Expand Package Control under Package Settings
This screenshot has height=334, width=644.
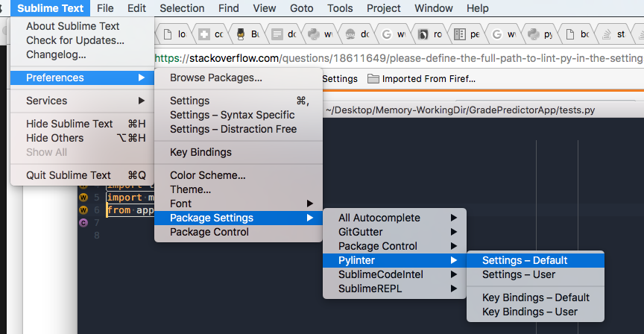(394, 246)
